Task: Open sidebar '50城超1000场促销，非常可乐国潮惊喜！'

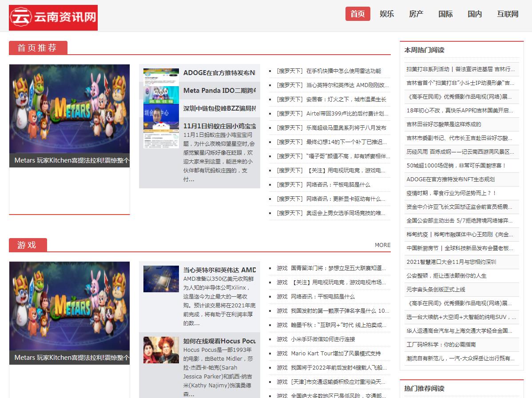Action: point(457,166)
